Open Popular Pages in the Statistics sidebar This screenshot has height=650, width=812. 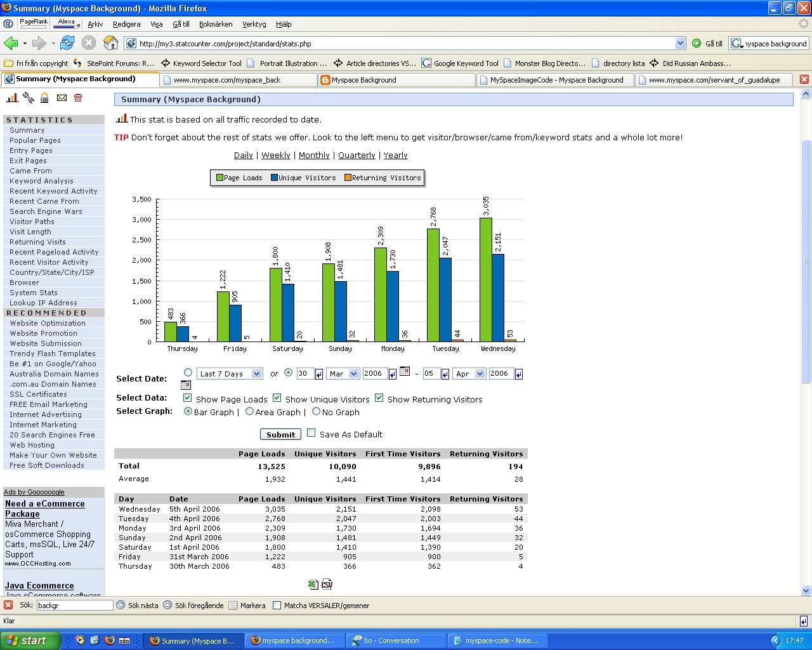[x=35, y=140]
